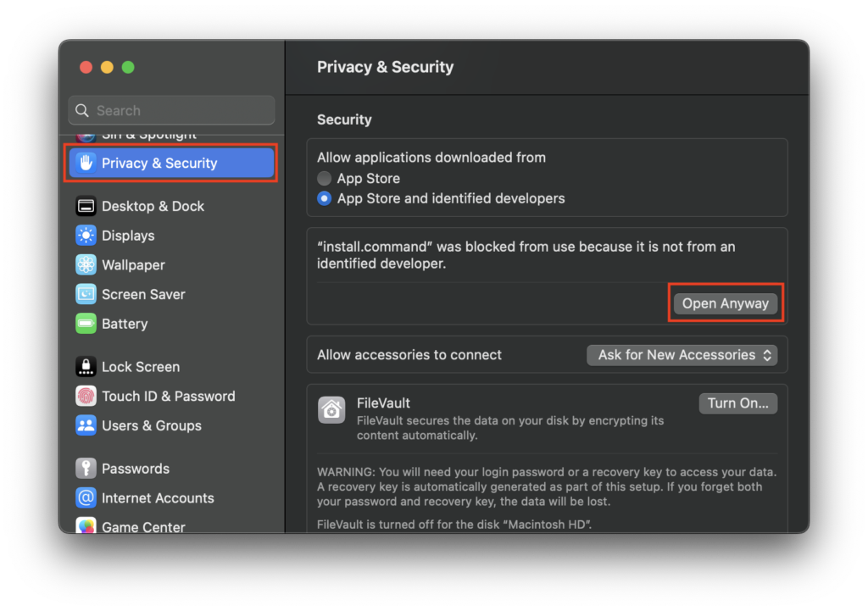Click the Wallpaper flower icon

pyautogui.click(x=86, y=265)
